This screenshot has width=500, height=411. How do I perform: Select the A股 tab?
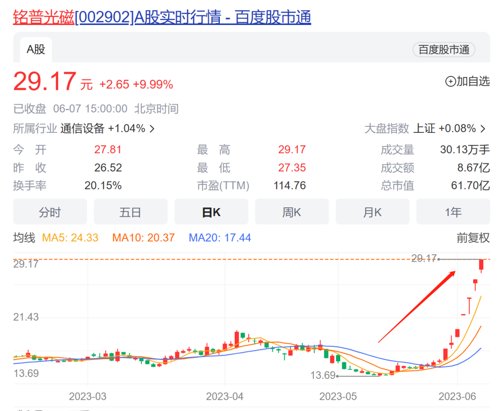click(x=36, y=50)
